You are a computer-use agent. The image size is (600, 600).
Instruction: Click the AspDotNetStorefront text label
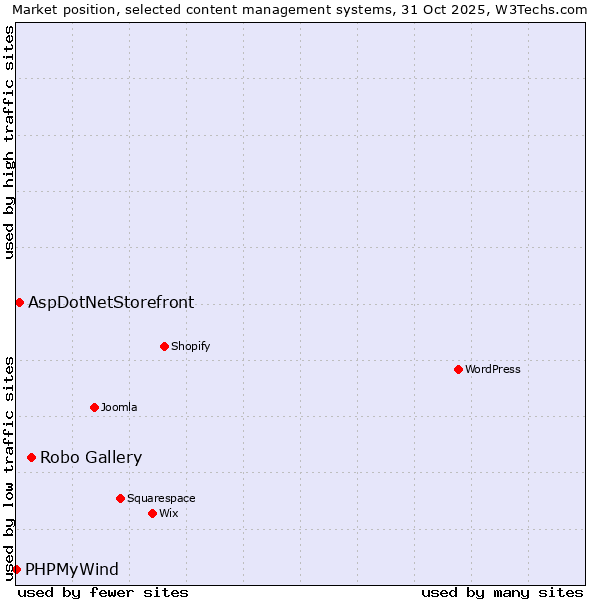coord(111,302)
